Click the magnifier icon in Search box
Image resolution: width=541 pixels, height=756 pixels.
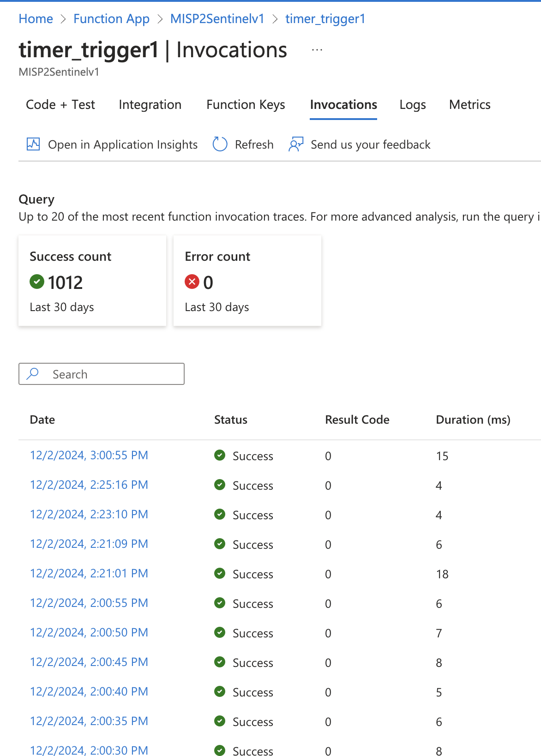click(x=33, y=373)
